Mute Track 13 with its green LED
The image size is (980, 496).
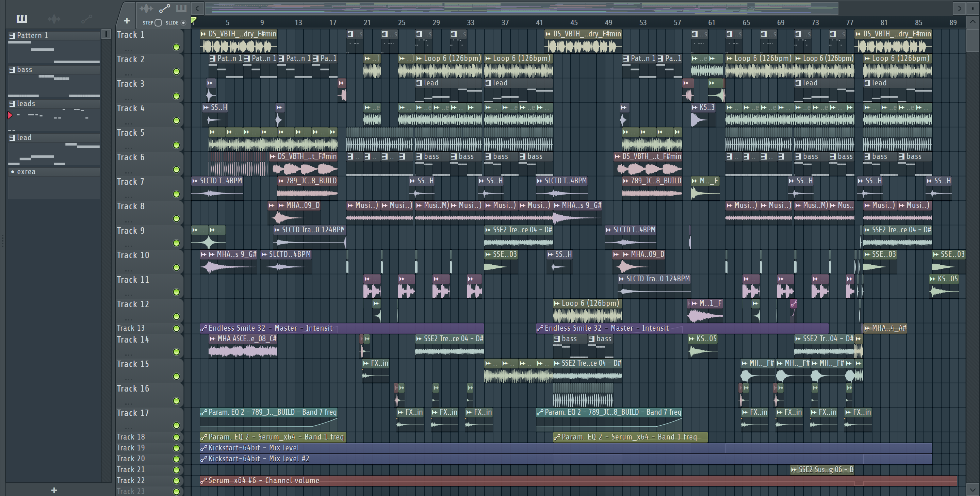pos(176,328)
